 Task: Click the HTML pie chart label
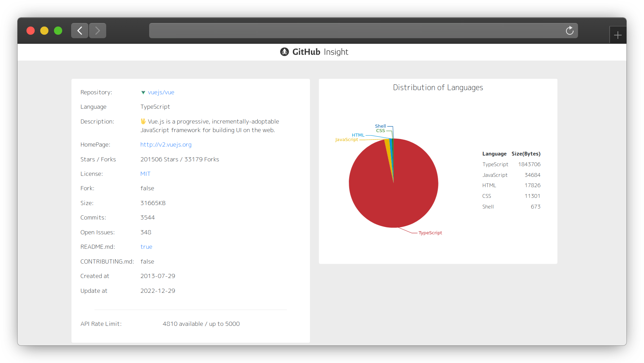click(358, 135)
